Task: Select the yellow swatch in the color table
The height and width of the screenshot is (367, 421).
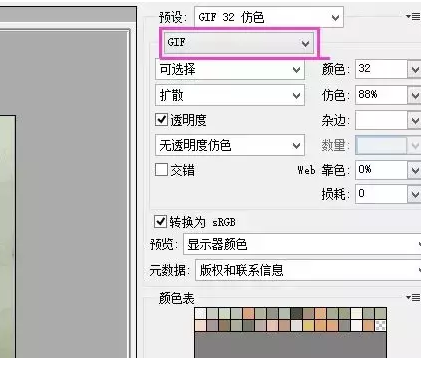Action: [308, 325]
